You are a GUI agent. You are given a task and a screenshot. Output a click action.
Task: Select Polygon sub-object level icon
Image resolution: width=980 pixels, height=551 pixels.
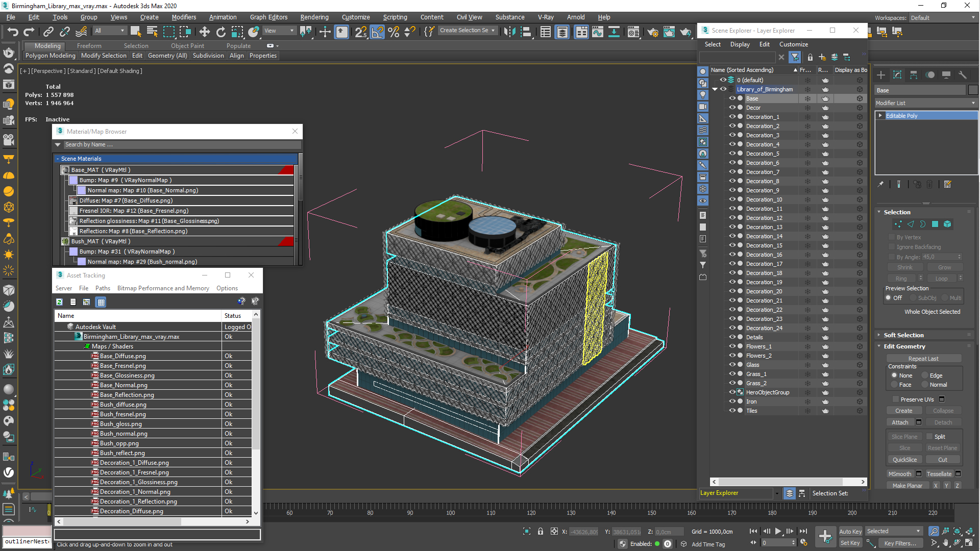point(935,224)
